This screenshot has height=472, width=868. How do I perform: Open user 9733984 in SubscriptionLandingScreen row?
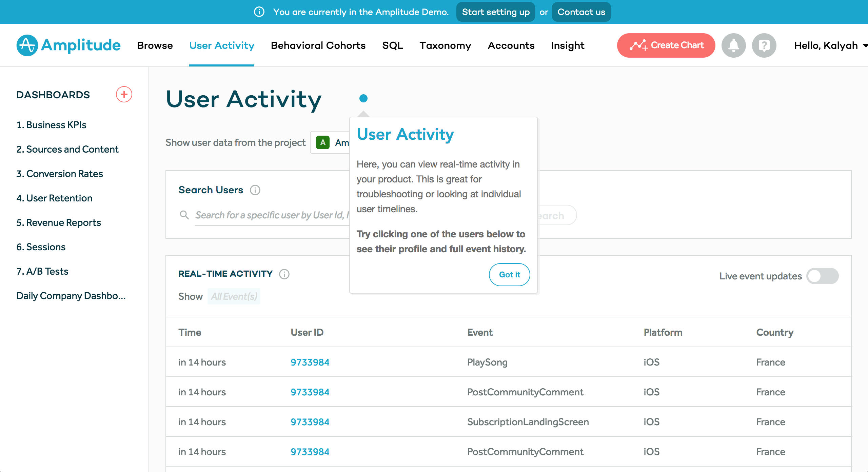310,422
